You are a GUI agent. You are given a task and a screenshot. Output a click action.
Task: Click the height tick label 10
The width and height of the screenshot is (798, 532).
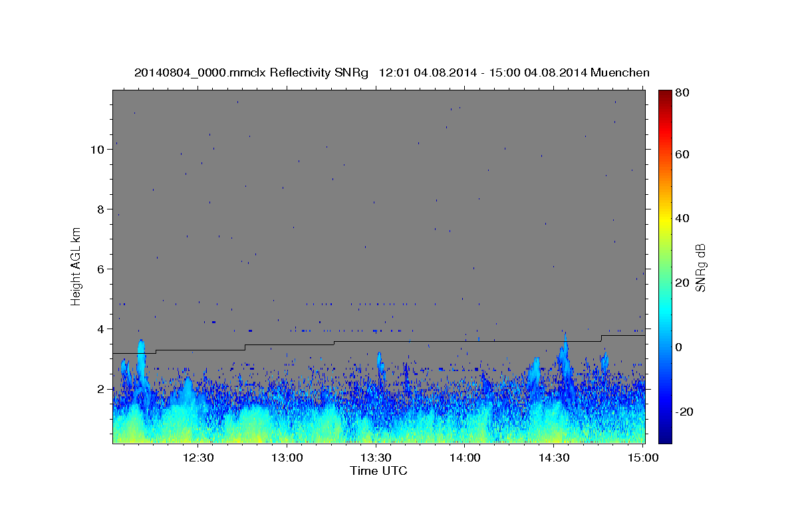click(97, 150)
